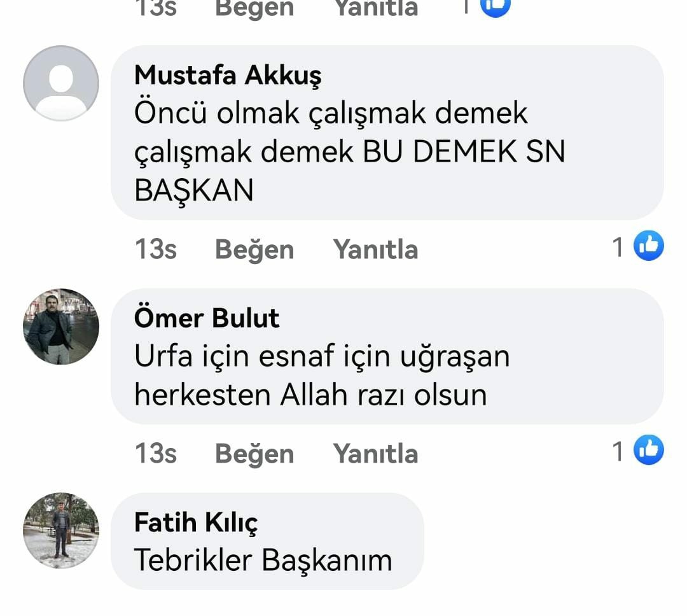
Task: Open Ömer Bulut profile name link
Action: (206, 318)
